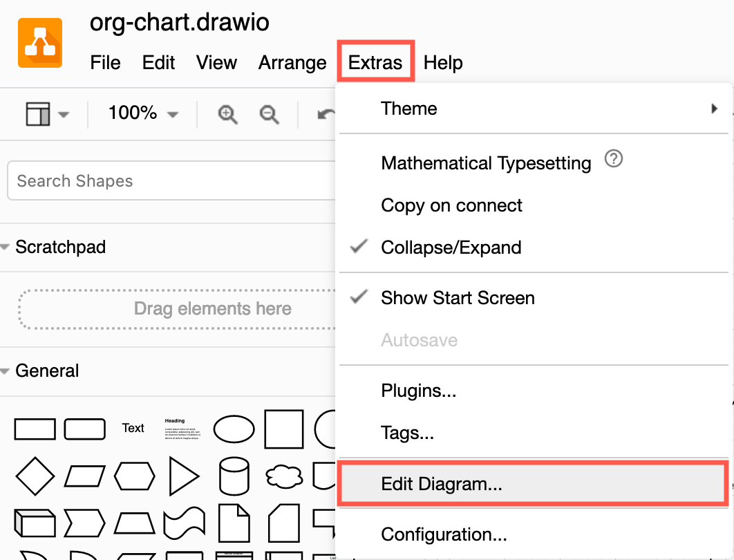Collapse the Scratchpad section
The width and height of the screenshot is (734, 560).
8,247
